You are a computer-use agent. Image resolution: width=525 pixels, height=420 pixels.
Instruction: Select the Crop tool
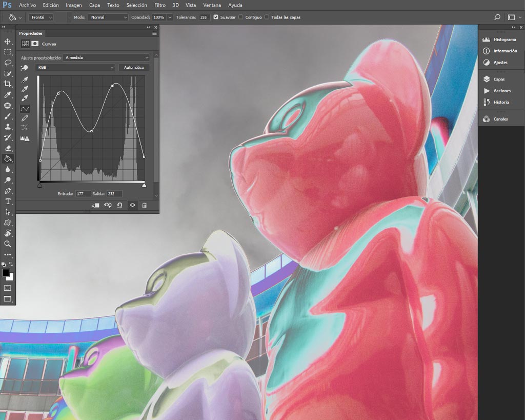click(7, 84)
